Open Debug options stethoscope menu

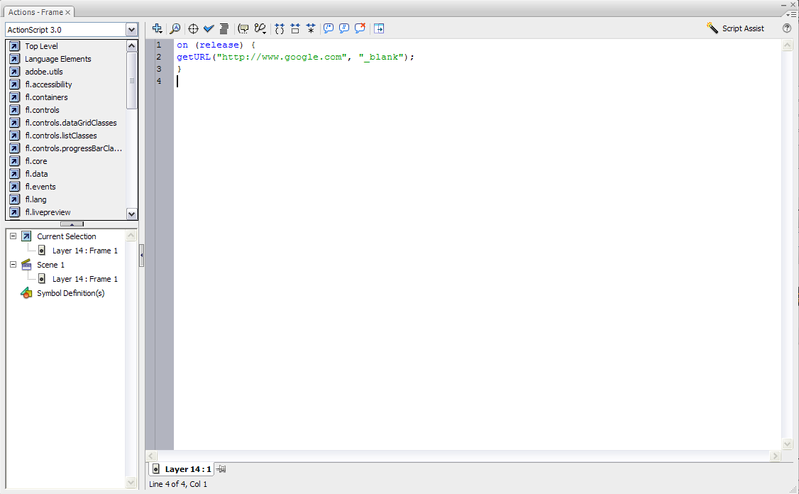pos(260,29)
